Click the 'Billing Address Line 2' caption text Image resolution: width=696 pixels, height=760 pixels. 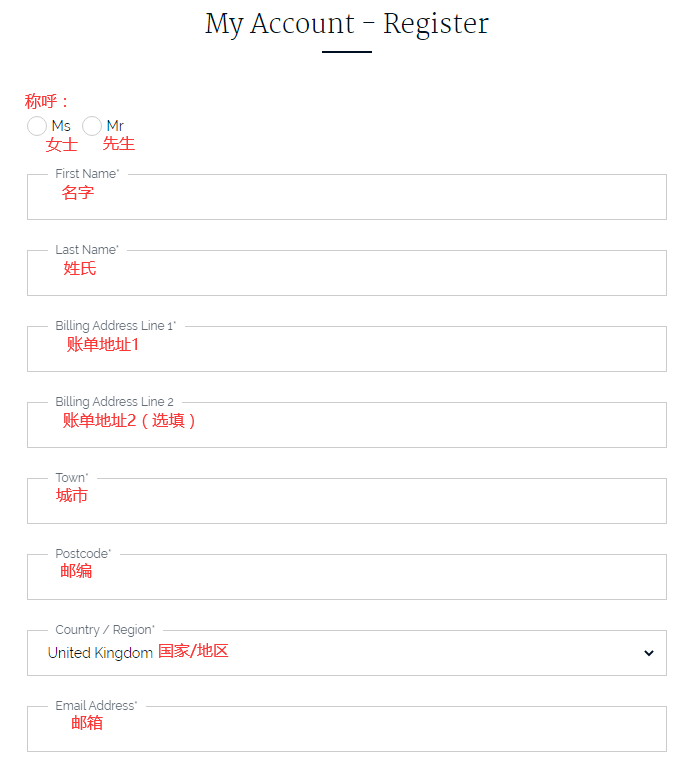[x=114, y=402]
